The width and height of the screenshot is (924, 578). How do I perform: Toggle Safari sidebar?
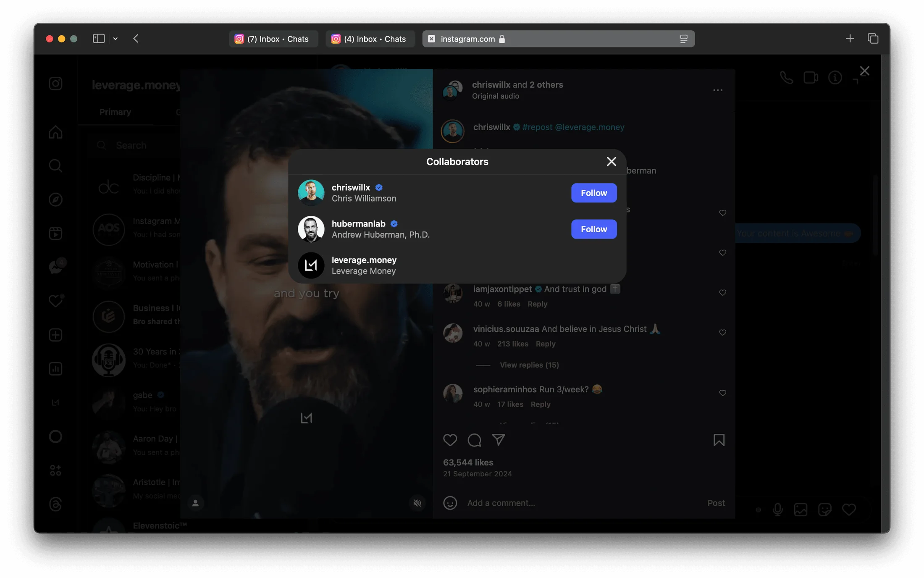click(x=99, y=39)
